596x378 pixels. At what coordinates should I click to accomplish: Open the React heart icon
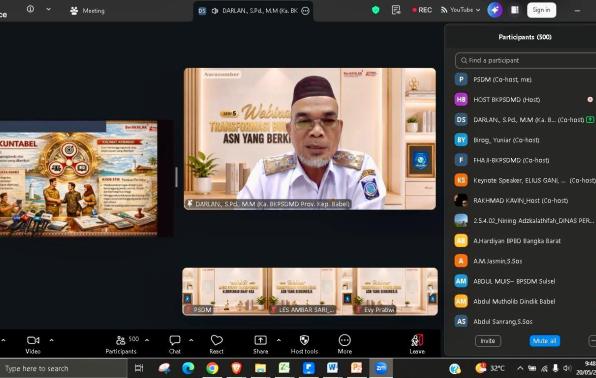217,340
